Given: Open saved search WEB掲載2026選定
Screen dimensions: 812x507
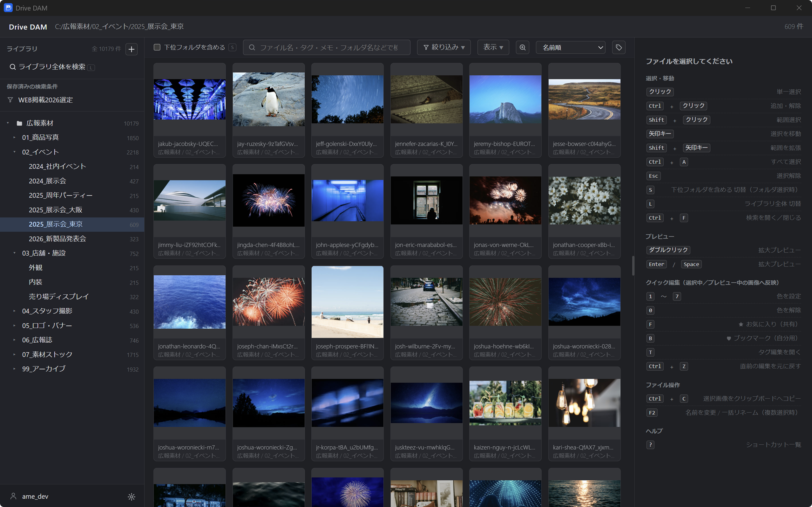Looking at the screenshot, I should pyautogui.click(x=72, y=100).
